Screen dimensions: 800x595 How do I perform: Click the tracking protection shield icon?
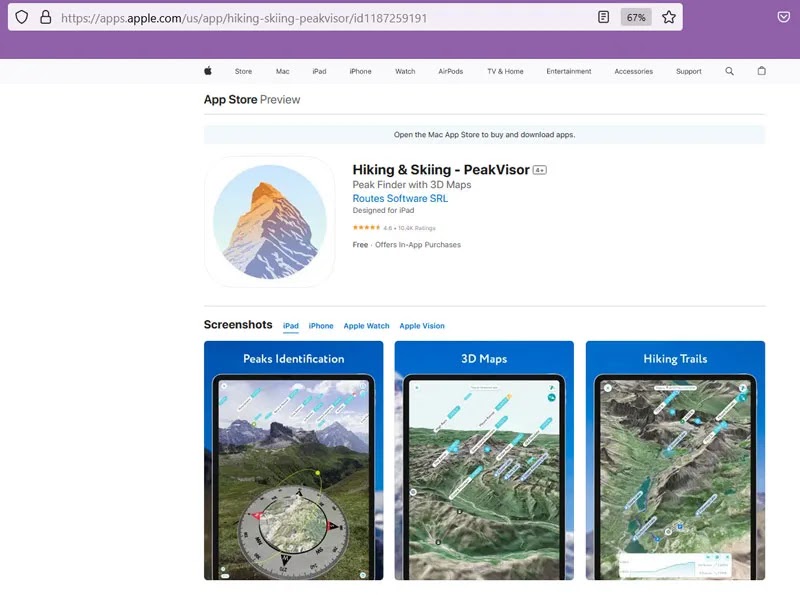pyautogui.click(x=21, y=17)
